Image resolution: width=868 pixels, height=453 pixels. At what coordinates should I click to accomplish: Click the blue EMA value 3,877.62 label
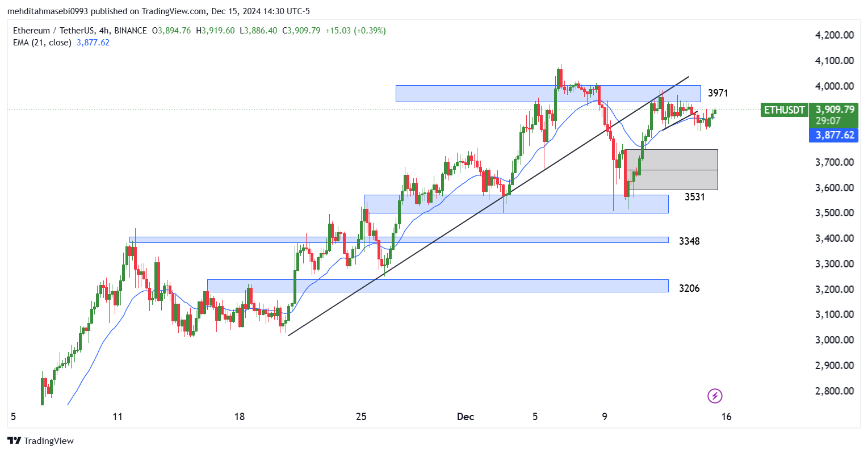[835, 135]
